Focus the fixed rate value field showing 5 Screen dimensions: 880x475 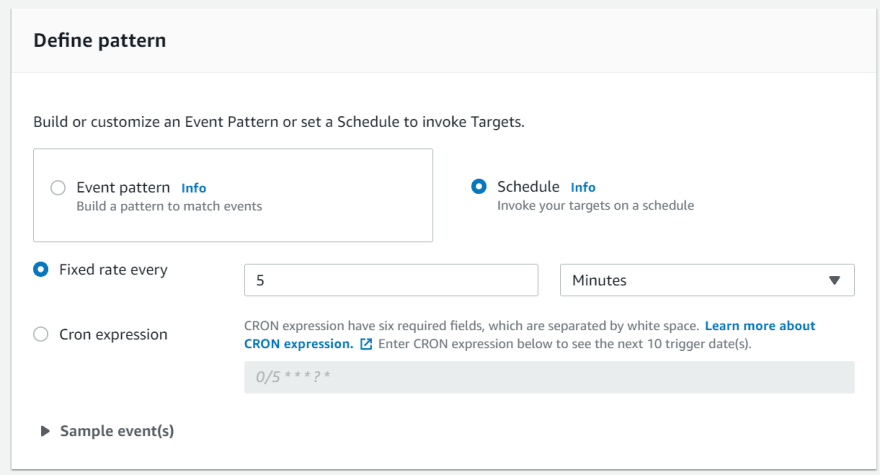tap(391, 280)
